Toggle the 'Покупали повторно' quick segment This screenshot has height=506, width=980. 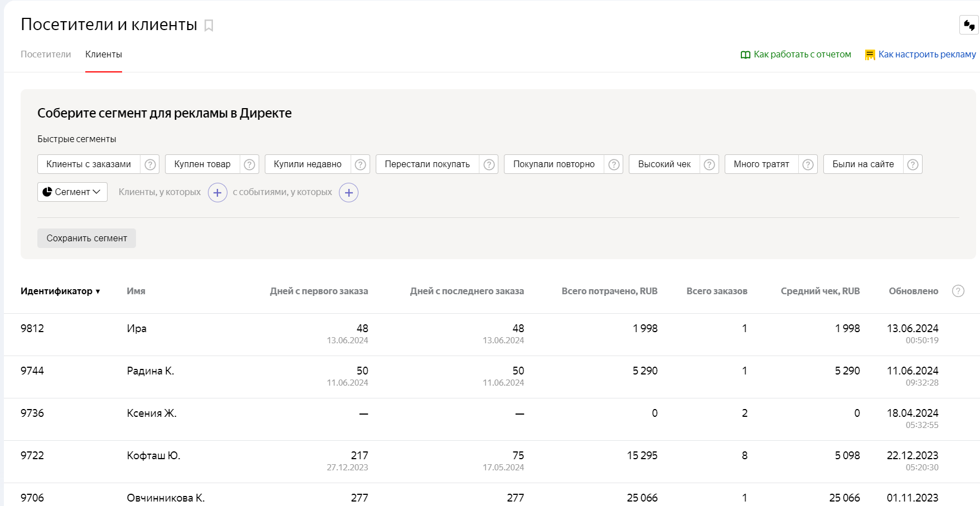tap(554, 164)
